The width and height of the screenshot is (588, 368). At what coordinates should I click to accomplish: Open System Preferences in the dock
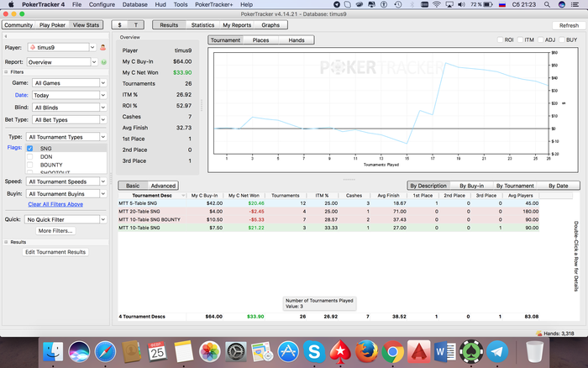point(235,352)
